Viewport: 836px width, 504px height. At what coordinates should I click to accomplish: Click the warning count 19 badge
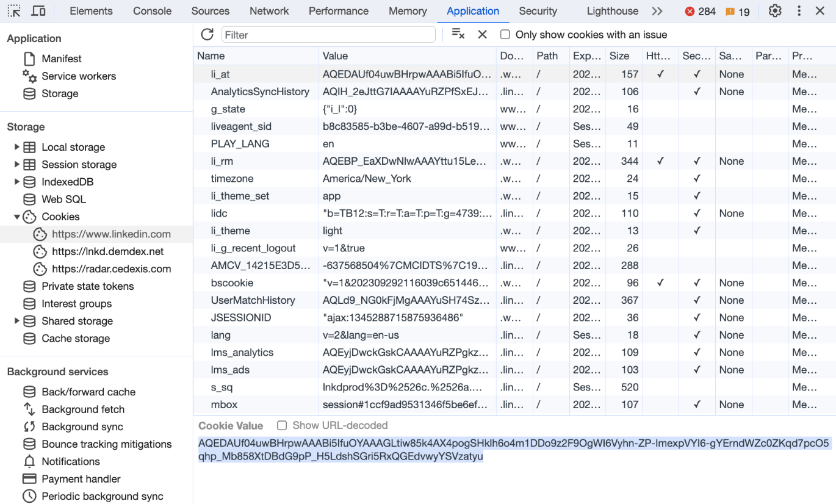pos(737,12)
